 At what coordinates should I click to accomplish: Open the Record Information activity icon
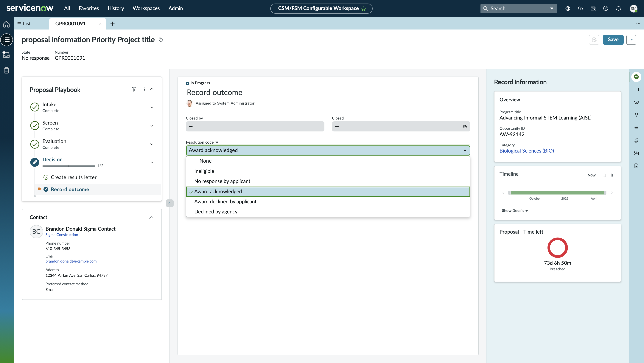coord(636,77)
